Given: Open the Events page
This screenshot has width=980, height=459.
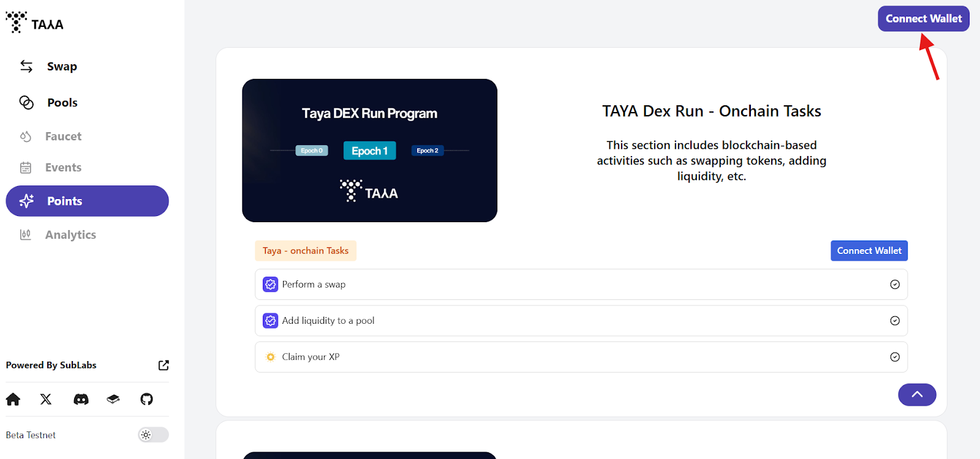Looking at the screenshot, I should tap(63, 168).
